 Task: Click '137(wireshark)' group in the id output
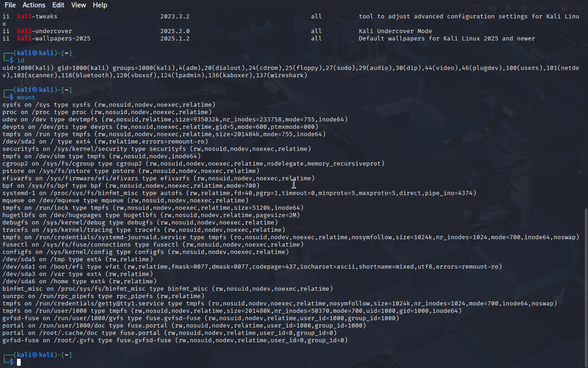282,75
